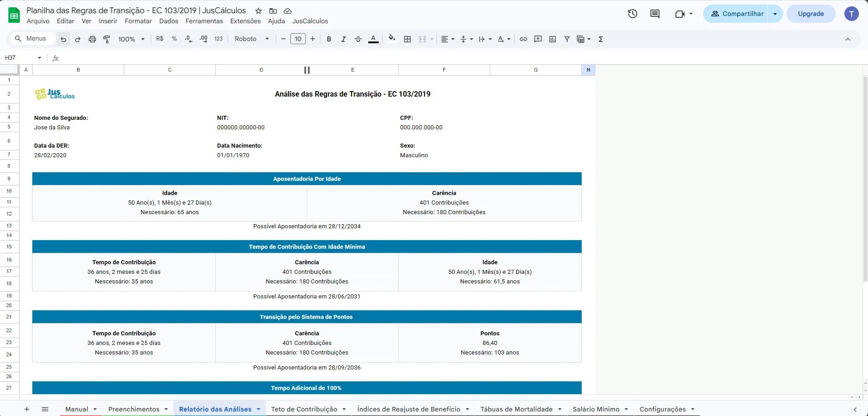Toggle italic formatting
The image size is (868, 416).
(344, 39)
